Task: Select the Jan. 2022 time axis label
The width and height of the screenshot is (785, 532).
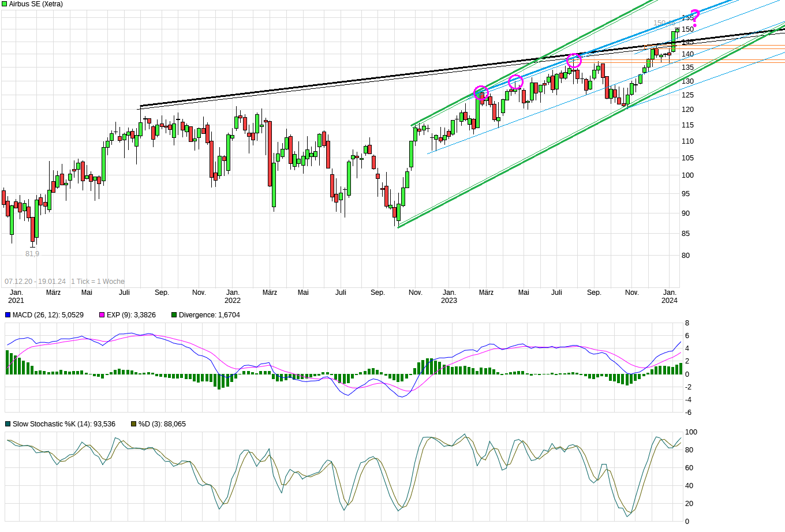Action: pos(233,297)
